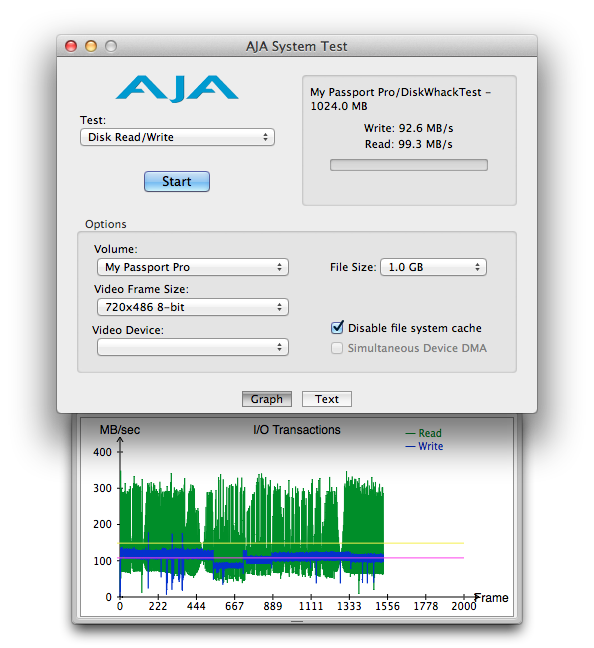Click the 2000 frame tick label
This screenshot has width=594, height=648.
point(464,606)
